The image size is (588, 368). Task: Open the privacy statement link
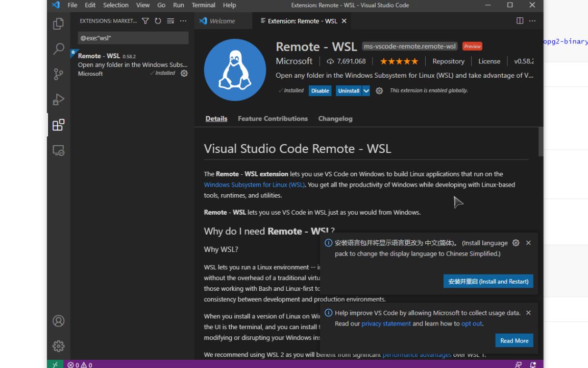click(386, 324)
